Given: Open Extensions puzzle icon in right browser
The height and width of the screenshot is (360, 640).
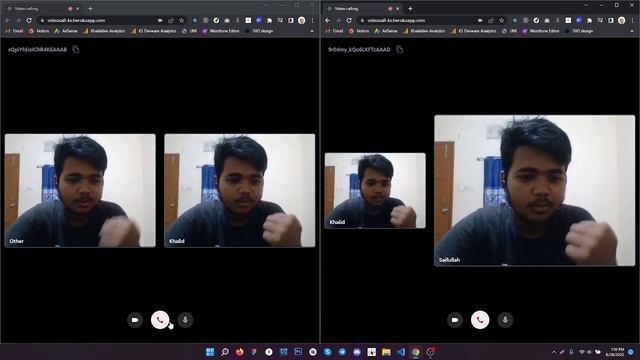Looking at the screenshot, I should (x=589, y=20).
